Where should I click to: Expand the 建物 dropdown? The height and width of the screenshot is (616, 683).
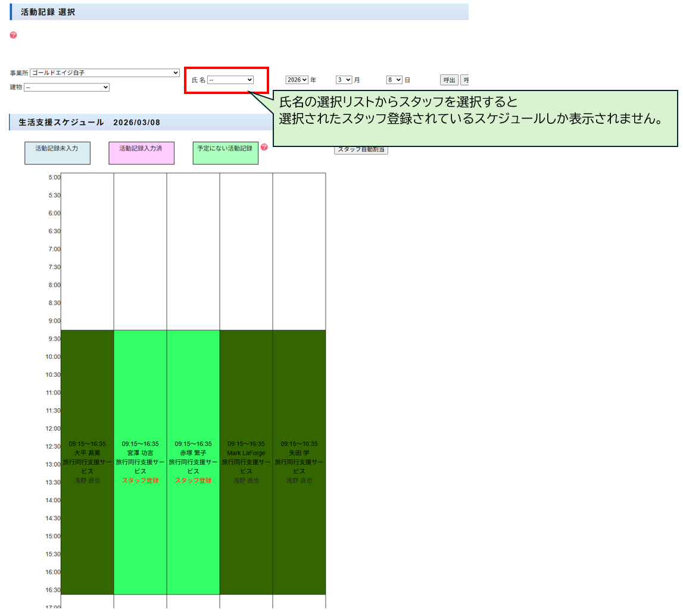[67, 87]
